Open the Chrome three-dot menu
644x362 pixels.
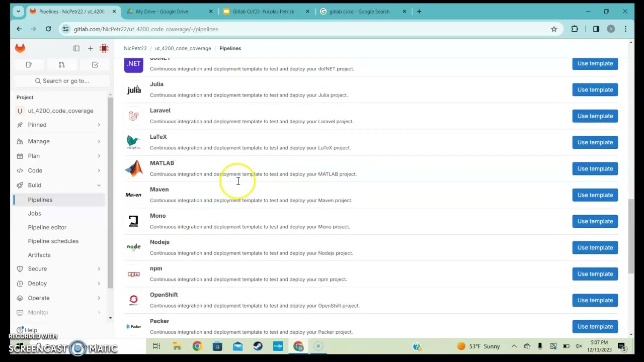(625, 29)
